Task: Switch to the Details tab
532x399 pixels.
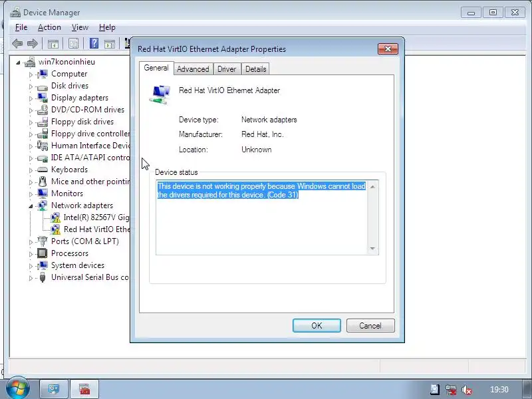Action: click(x=255, y=69)
